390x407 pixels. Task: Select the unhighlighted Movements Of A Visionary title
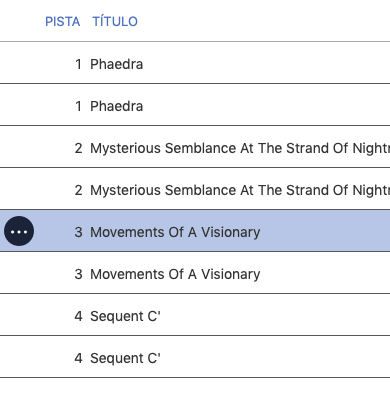tap(175, 274)
